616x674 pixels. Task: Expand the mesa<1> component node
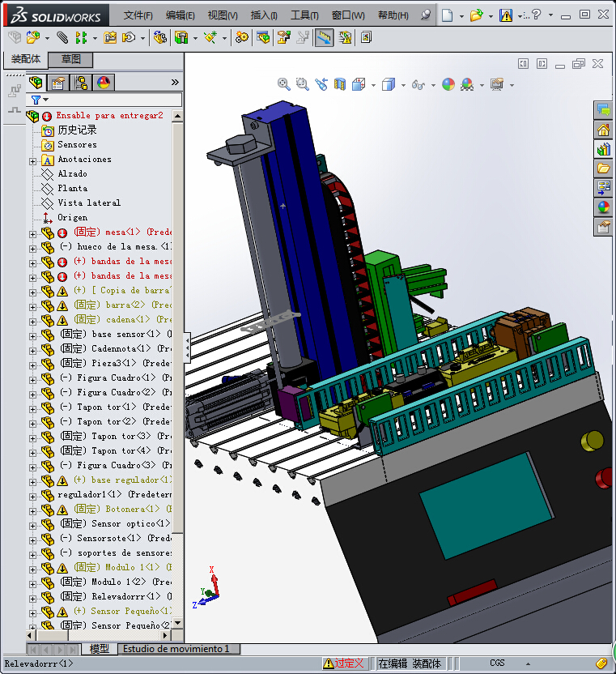(32, 234)
